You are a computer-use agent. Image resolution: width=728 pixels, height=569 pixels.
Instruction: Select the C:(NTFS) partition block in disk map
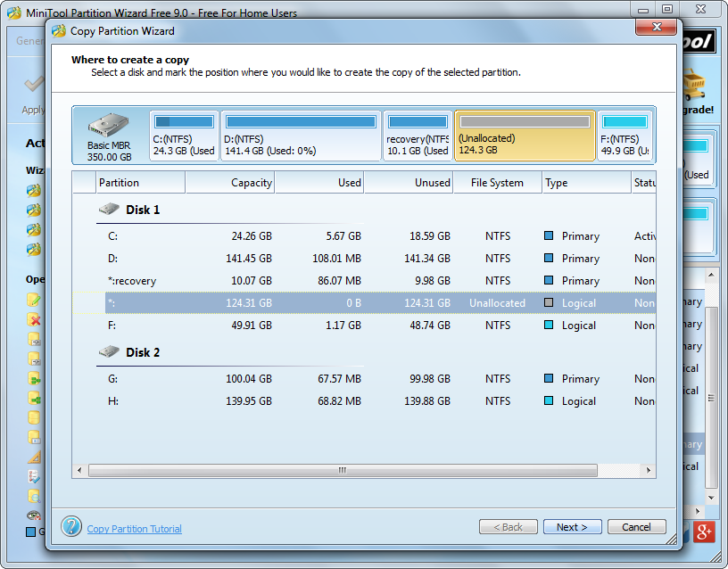pyautogui.click(x=184, y=136)
